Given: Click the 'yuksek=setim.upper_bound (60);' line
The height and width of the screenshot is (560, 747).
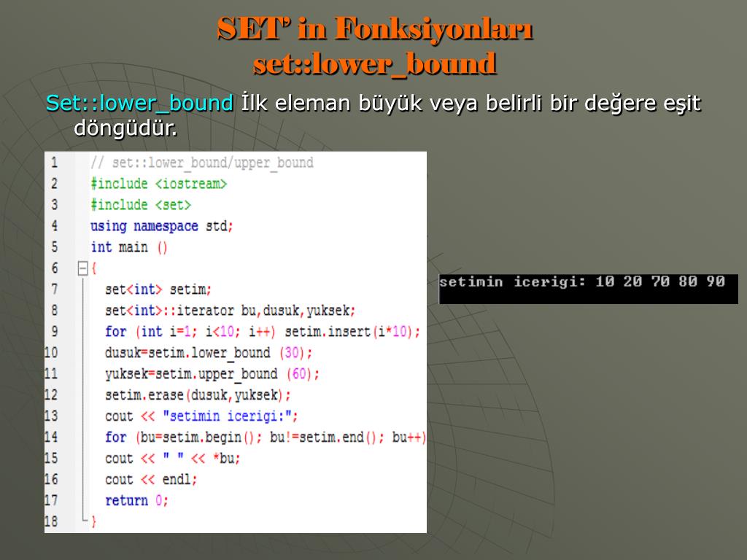Looking at the screenshot, I should tap(212, 374).
